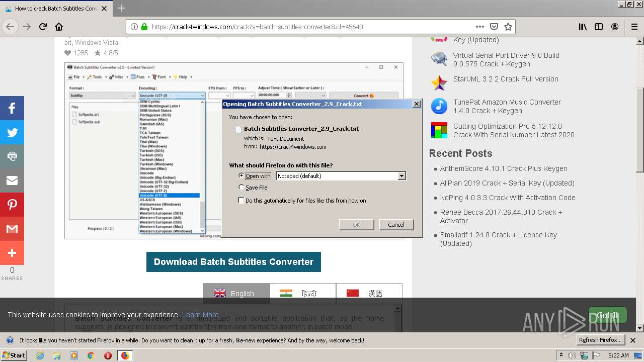644x362 pixels.
Task: Select the How to crack Batch Subtitles tab
Action: 55,9
